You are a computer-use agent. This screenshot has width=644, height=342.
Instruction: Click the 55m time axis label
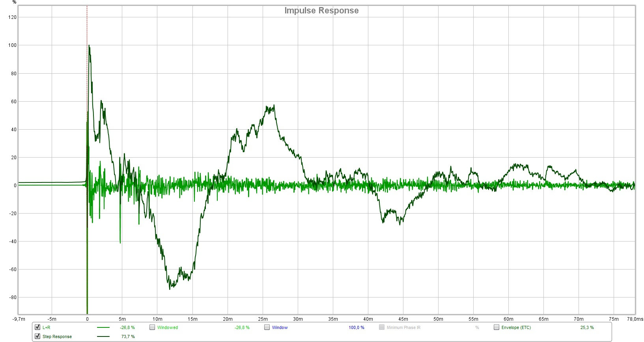point(473,319)
